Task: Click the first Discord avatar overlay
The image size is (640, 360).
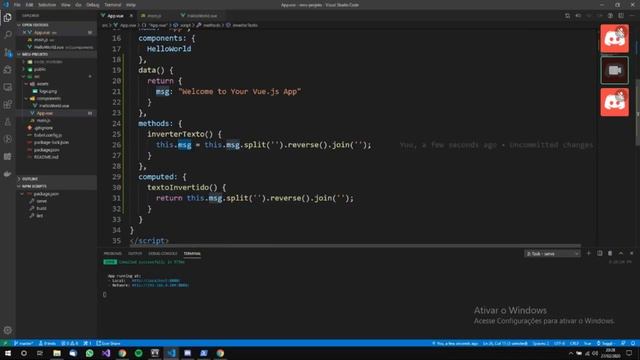Action: [614, 38]
